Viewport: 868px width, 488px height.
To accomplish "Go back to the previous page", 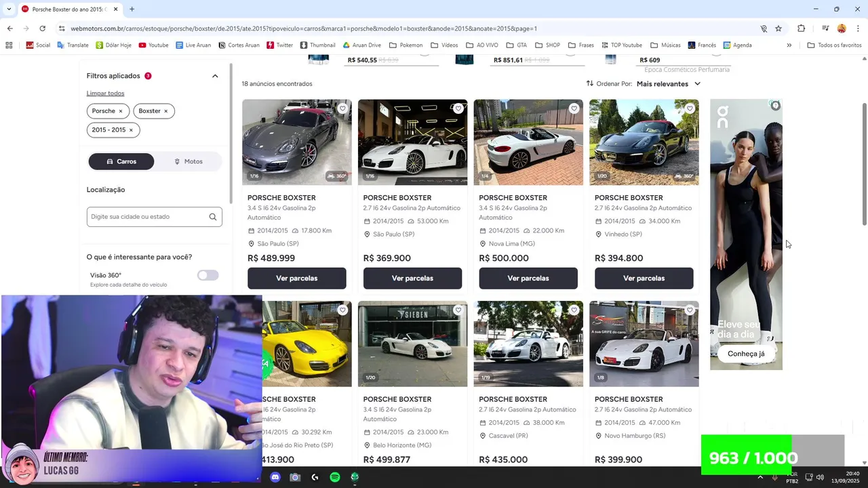I will tap(9, 28).
